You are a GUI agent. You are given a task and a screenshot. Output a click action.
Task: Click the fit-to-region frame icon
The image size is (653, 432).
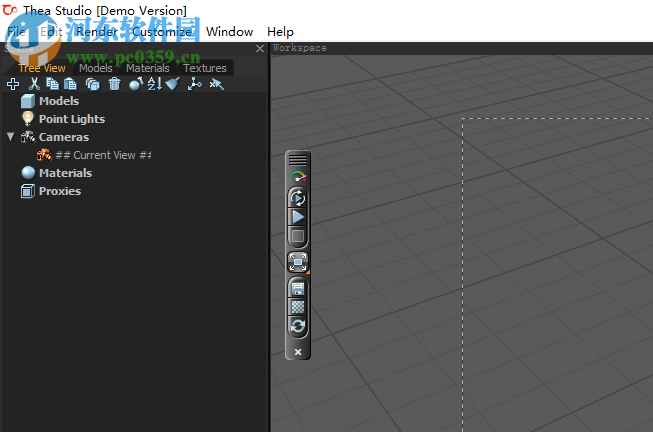[x=298, y=262]
